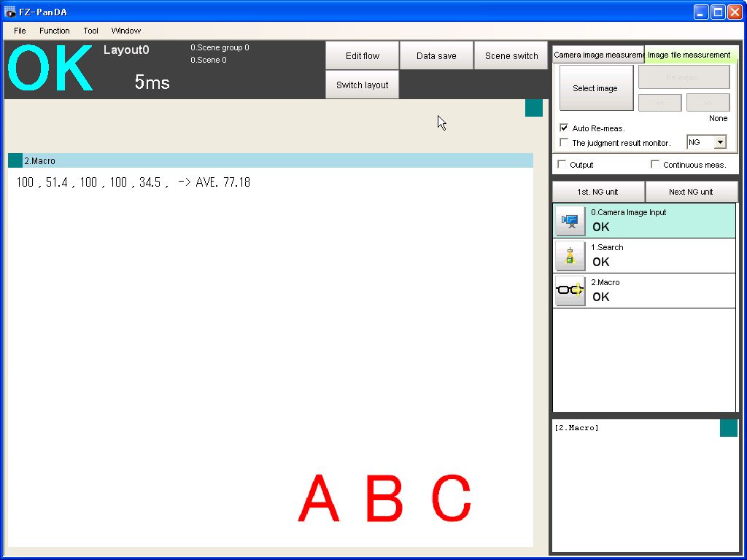This screenshot has width=747, height=560.
Task: Check the Output checkbox
Action: 562,165
